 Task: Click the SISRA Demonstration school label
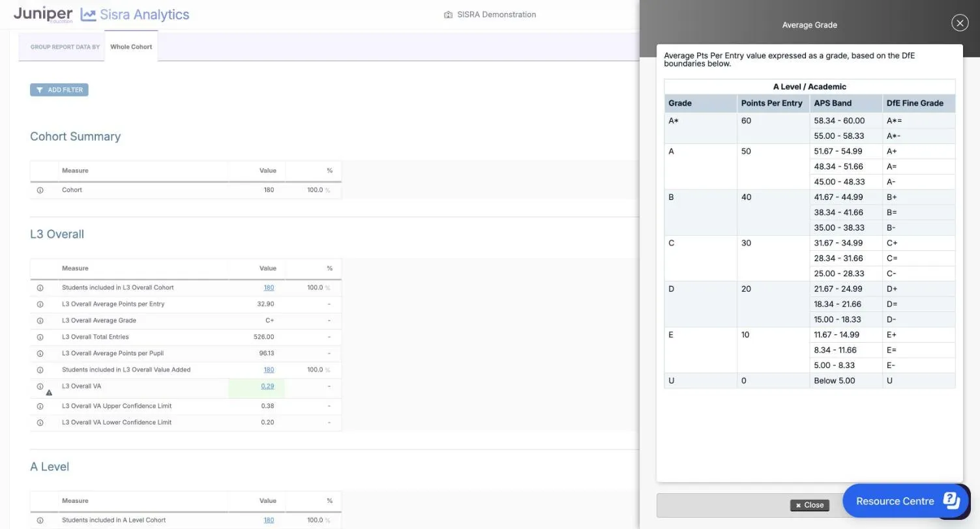click(490, 14)
